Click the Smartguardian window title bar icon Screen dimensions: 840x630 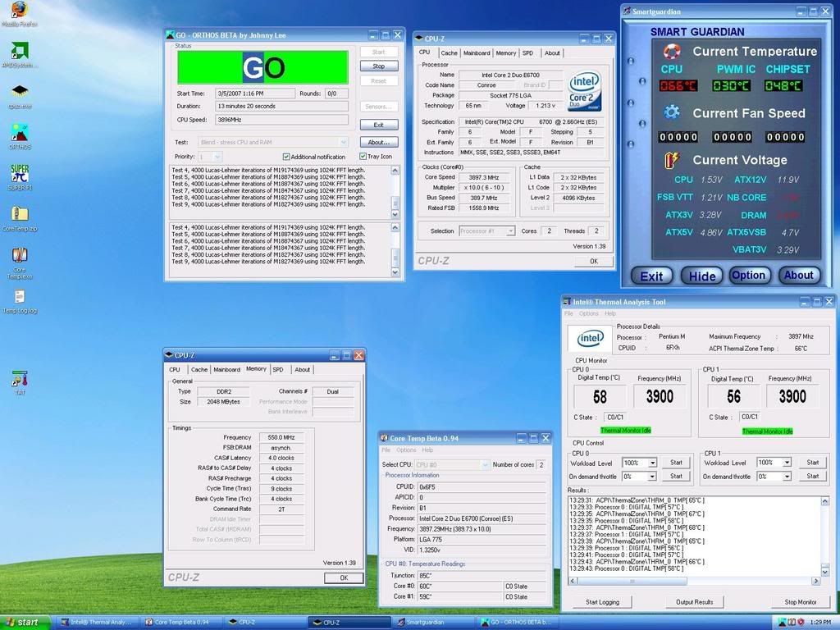(626, 11)
